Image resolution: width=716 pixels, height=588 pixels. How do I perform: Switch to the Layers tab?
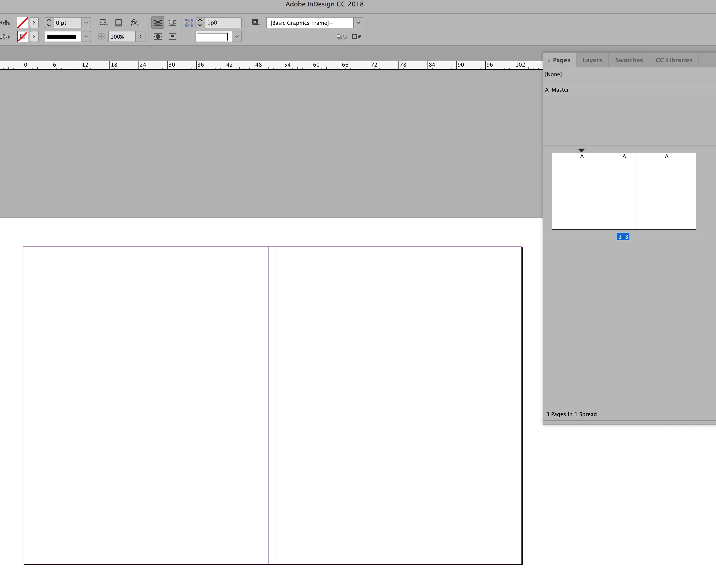(592, 60)
